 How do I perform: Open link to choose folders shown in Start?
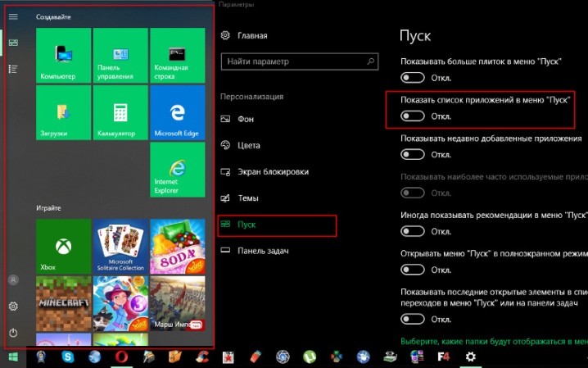[x=494, y=342]
